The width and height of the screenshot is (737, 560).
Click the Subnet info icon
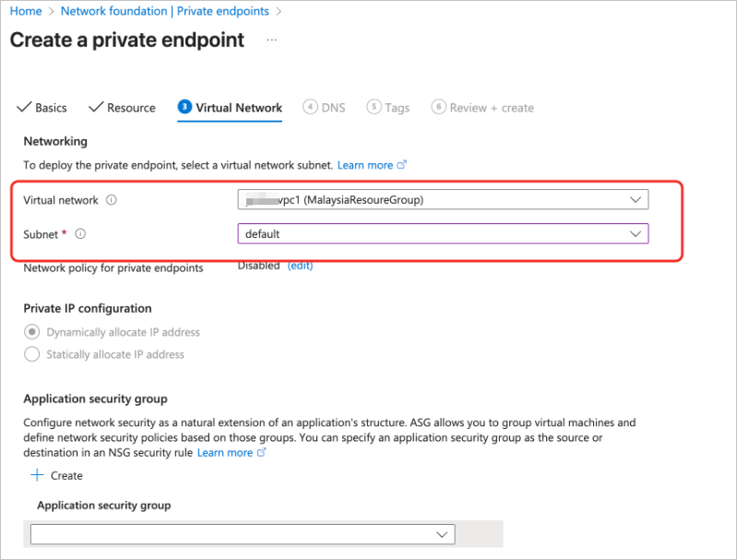pos(80,234)
